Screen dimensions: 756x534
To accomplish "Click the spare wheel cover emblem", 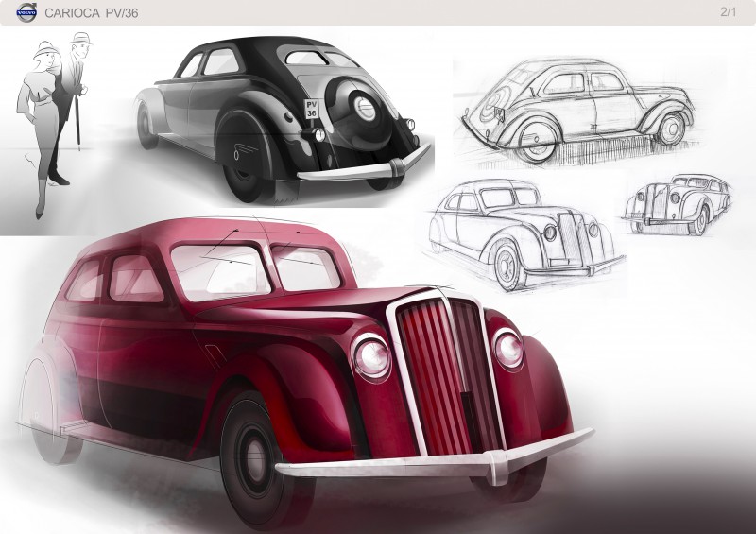I will tap(365, 109).
